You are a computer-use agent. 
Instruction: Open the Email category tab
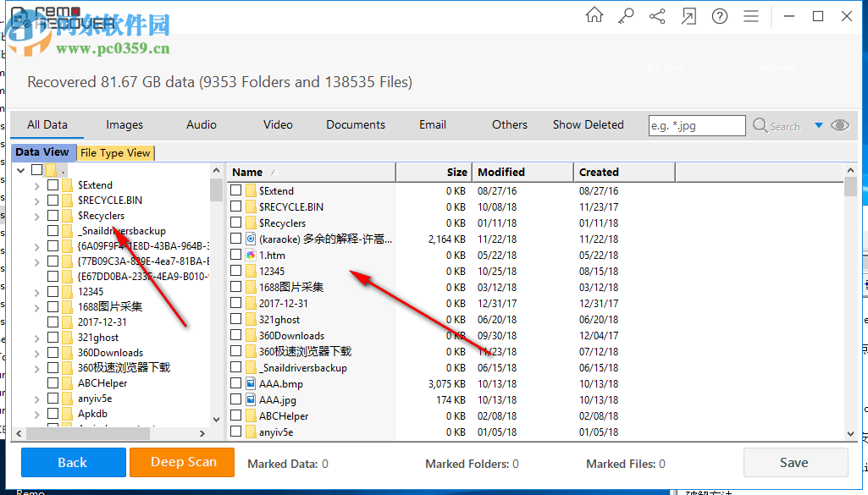tap(432, 124)
